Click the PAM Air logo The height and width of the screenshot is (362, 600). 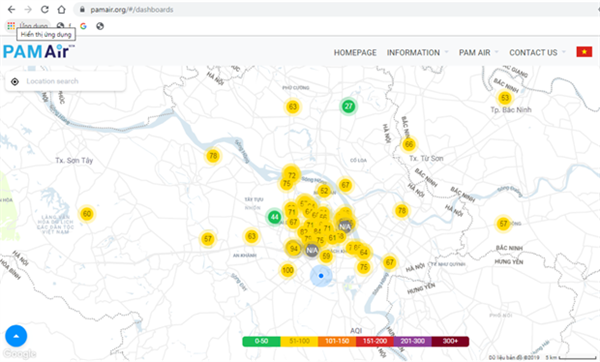pos(38,52)
